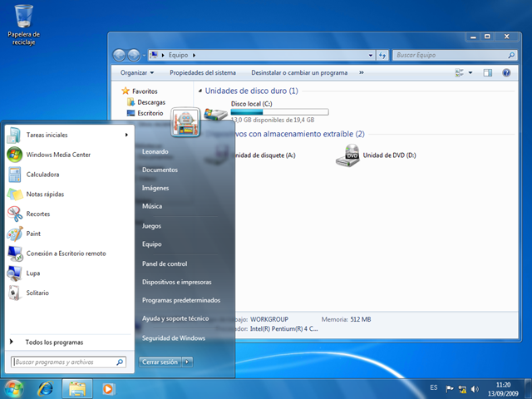The image size is (532, 399).
Task: Open the address bar history dropdown
Action: (x=370, y=55)
